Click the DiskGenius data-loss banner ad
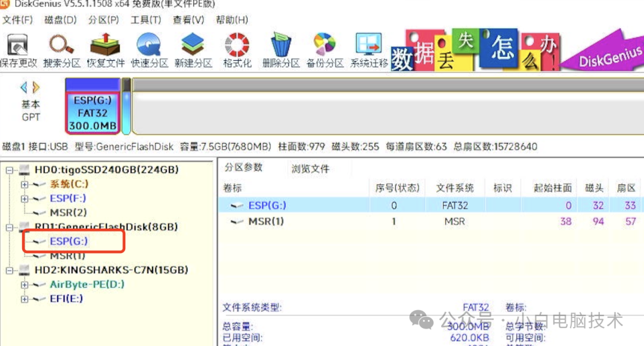 (x=518, y=50)
